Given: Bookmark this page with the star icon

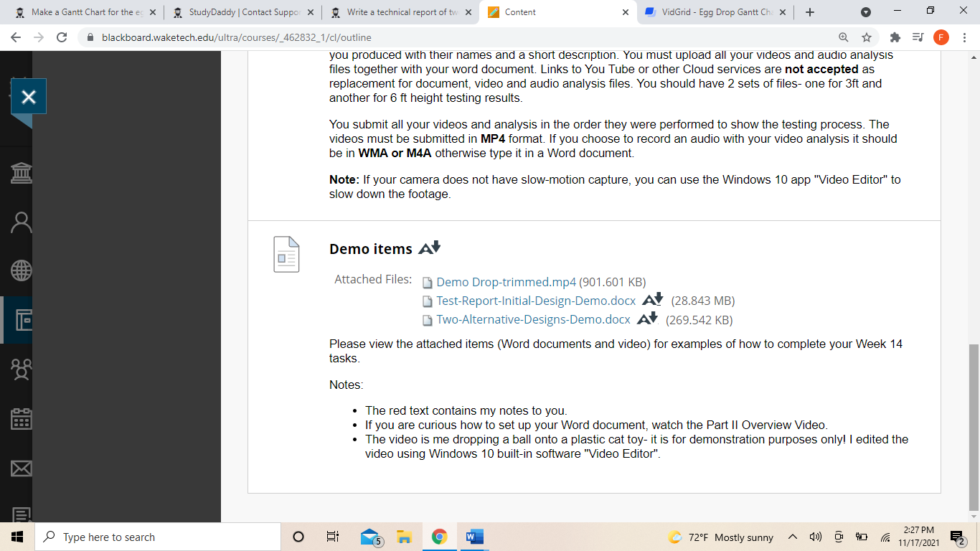Looking at the screenshot, I should pos(867,37).
